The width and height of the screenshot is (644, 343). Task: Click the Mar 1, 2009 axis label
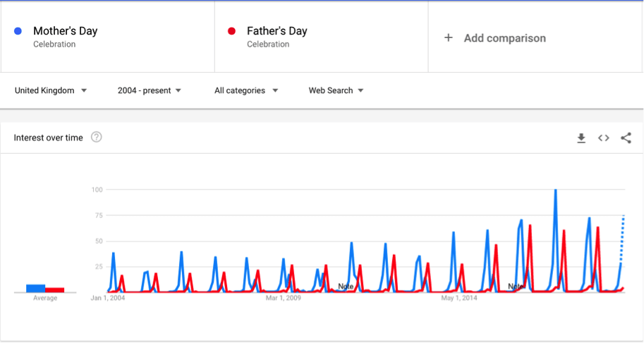click(x=284, y=298)
